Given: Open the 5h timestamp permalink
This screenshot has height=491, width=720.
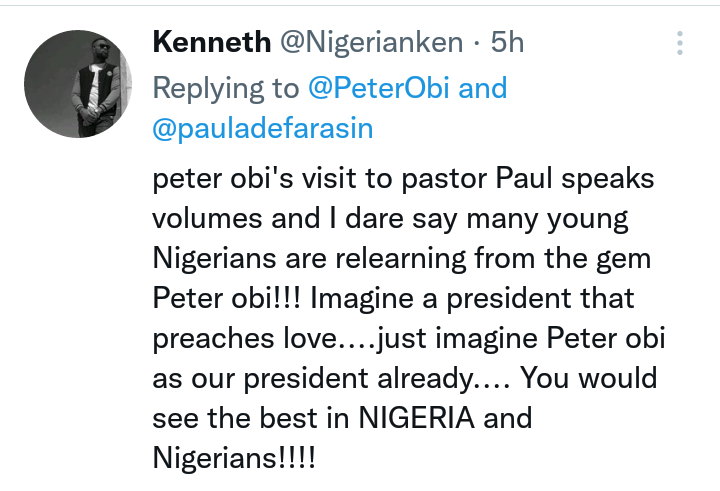Looking at the screenshot, I should (x=507, y=42).
